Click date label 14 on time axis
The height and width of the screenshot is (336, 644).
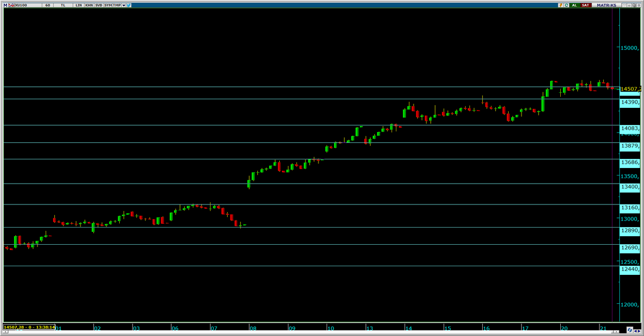click(408, 328)
